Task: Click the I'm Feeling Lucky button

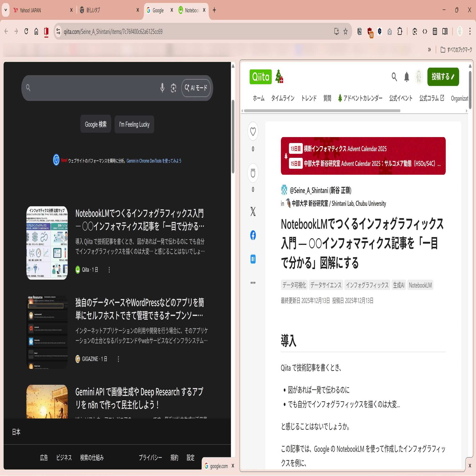Action: 134,124
